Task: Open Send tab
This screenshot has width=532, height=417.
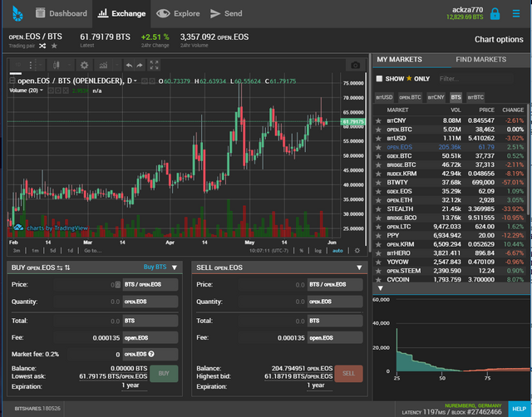Action: point(226,13)
